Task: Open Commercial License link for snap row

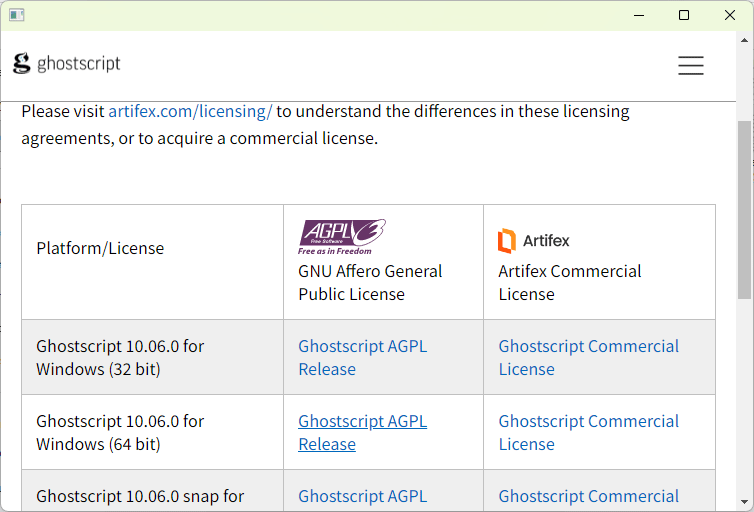Action: point(588,496)
